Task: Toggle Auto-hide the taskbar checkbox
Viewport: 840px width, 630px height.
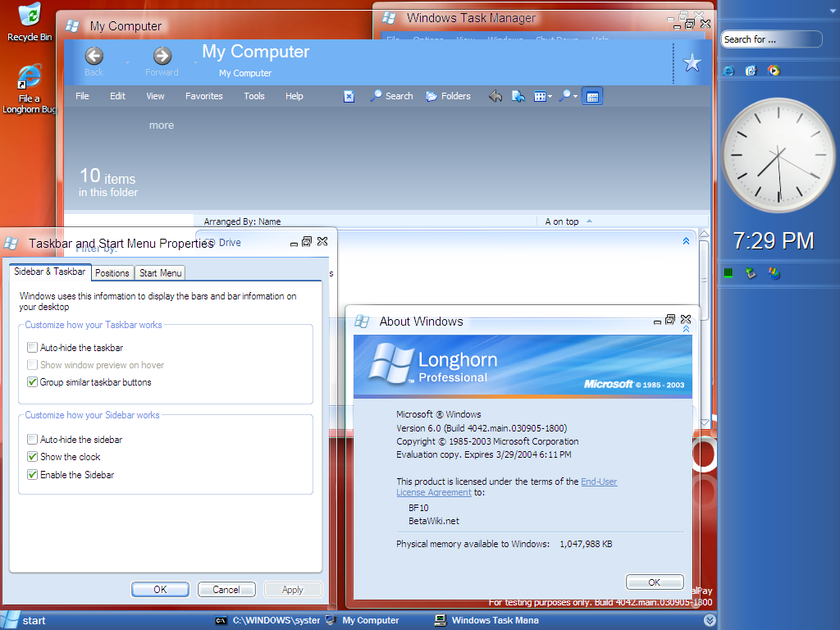Action: 32,348
